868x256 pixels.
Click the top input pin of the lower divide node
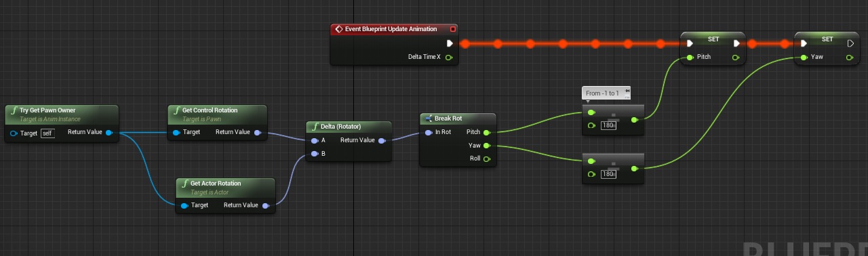pos(591,161)
